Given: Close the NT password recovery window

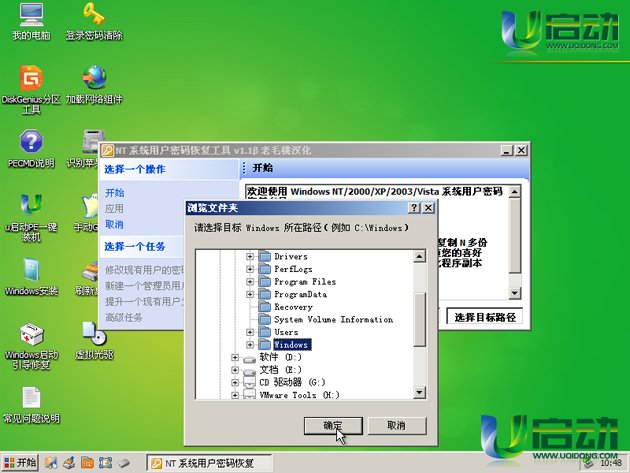Looking at the screenshot, I should [x=521, y=150].
